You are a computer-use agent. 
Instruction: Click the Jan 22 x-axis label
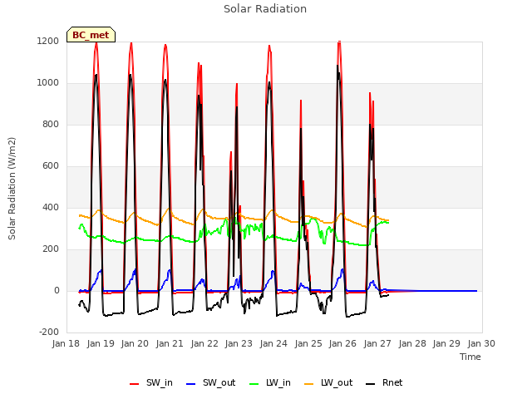pyautogui.click(x=204, y=343)
